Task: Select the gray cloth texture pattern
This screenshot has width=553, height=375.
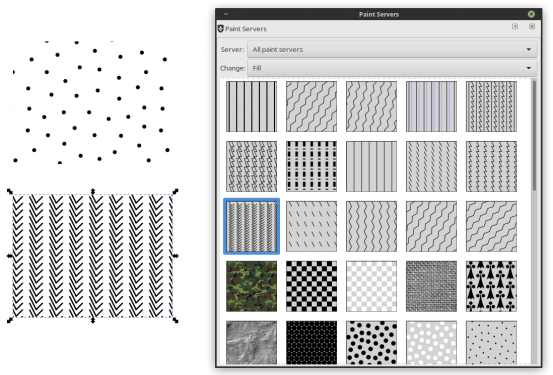Action: pyautogui.click(x=431, y=286)
